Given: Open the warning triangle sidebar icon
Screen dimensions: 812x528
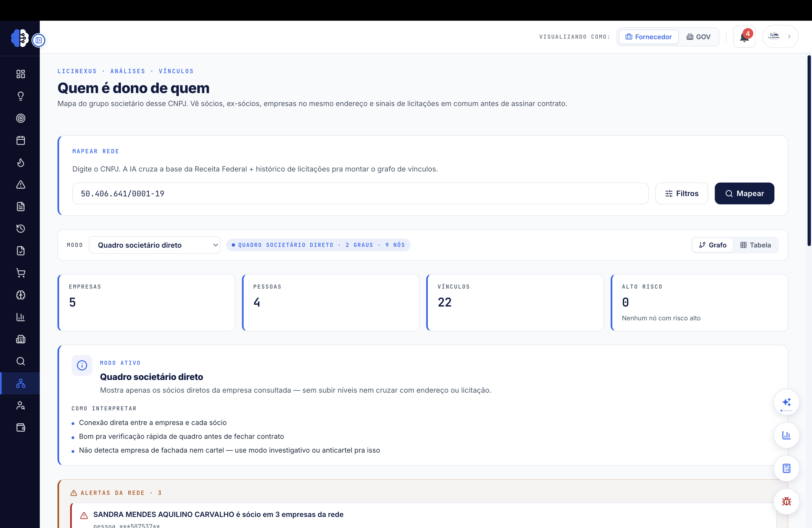Looking at the screenshot, I should (x=20, y=184).
